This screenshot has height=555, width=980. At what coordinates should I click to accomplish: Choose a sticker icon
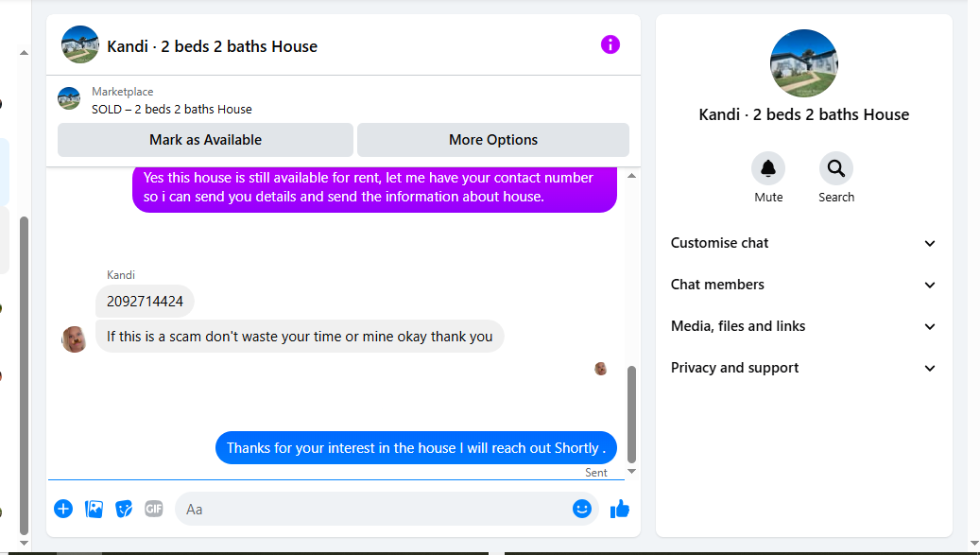124,509
